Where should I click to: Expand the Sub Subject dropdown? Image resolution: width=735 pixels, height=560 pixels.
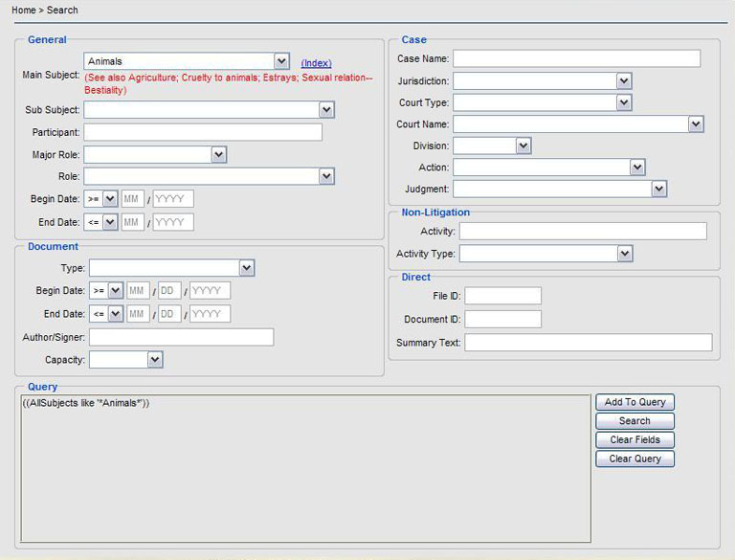209,110
